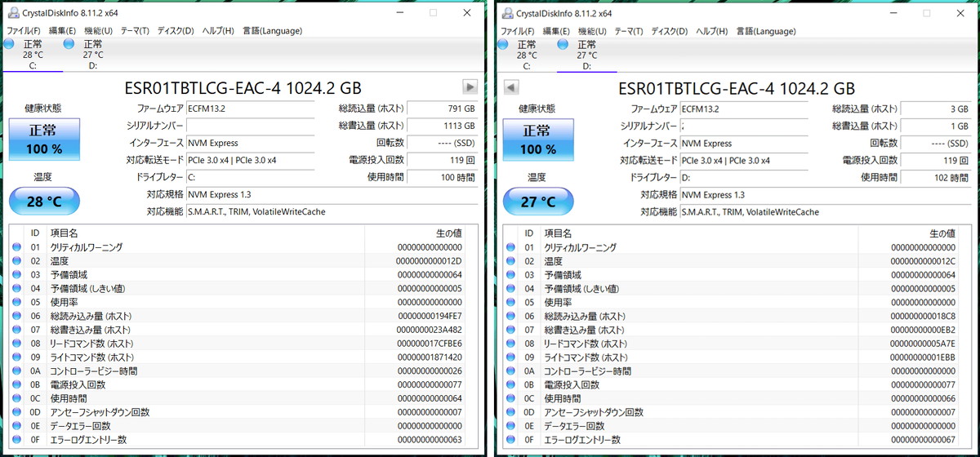Select コントローラービジー時間 row in left window

(x=238, y=371)
